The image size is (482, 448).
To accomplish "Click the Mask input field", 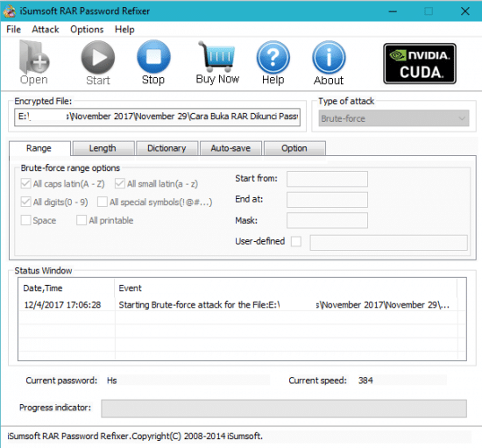I will [x=327, y=220].
